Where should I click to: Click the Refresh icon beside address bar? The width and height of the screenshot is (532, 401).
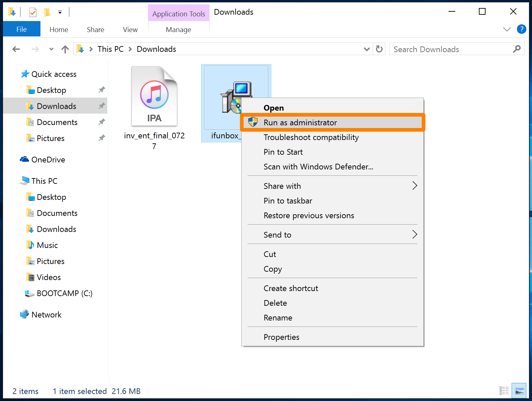click(x=379, y=49)
